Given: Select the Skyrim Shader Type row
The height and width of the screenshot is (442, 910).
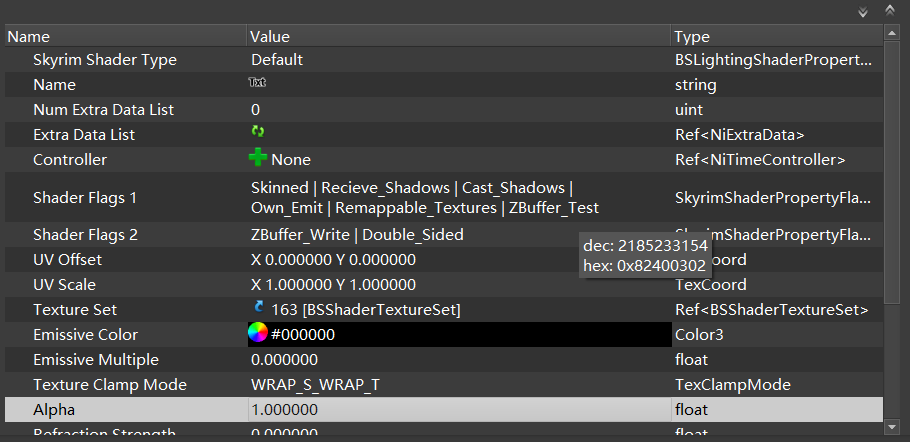Looking at the screenshot, I should [x=444, y=60].
